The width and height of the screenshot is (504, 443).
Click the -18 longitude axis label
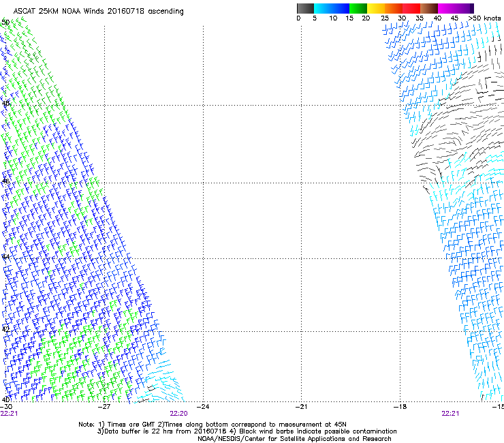(400, 407)
